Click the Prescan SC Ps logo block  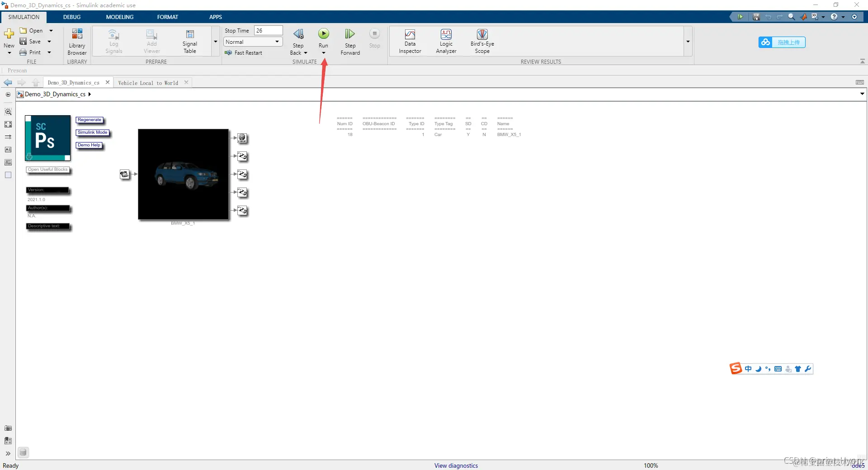click(x=47, y=138)
